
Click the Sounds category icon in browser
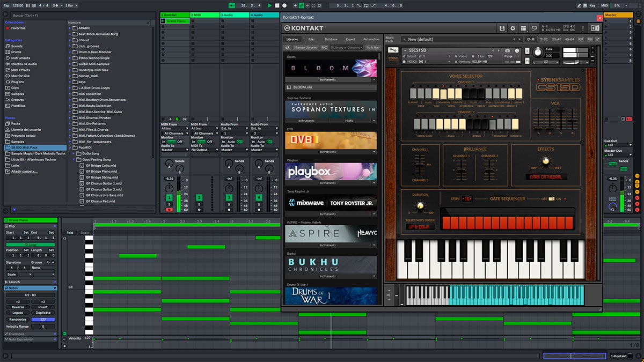pyautogui.click(x=8, y=46)
